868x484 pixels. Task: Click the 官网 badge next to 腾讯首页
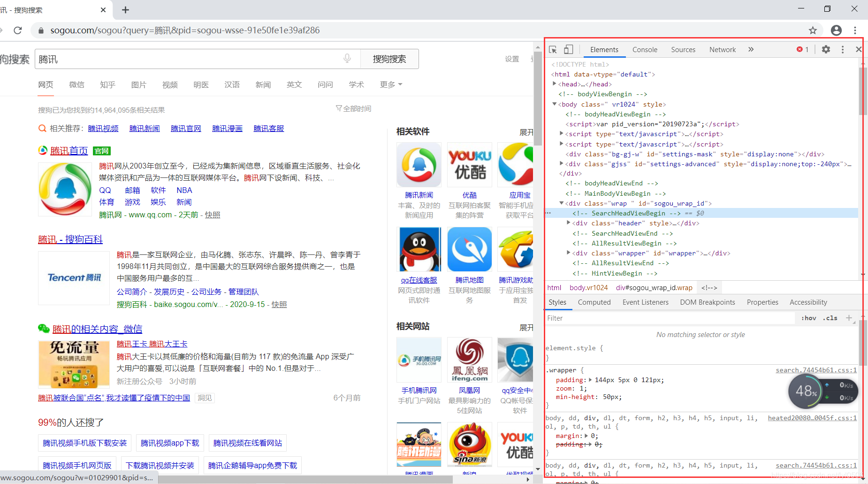(101, 151)
